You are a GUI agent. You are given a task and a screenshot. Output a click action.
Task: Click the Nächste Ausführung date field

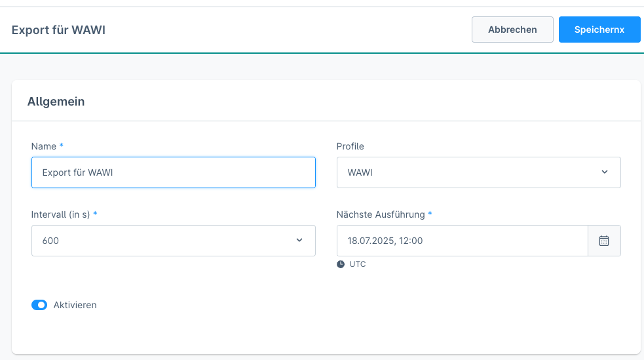point(462,241)
